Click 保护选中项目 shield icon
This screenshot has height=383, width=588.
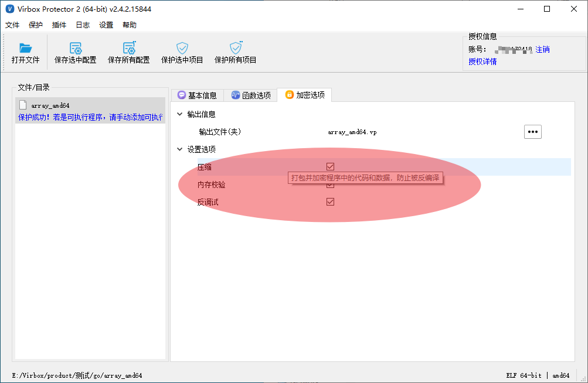[x=182, y=48]
